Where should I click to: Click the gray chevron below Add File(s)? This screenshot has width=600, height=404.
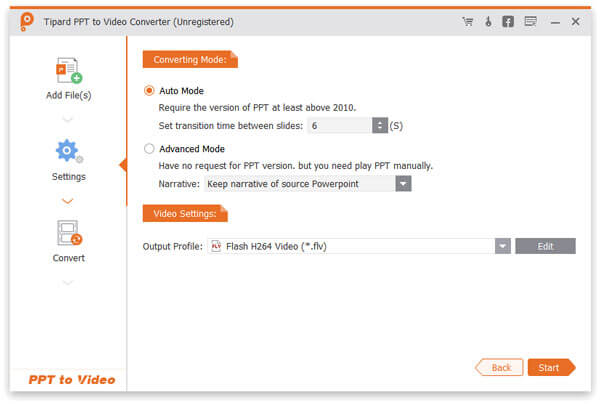coord(68,119)
